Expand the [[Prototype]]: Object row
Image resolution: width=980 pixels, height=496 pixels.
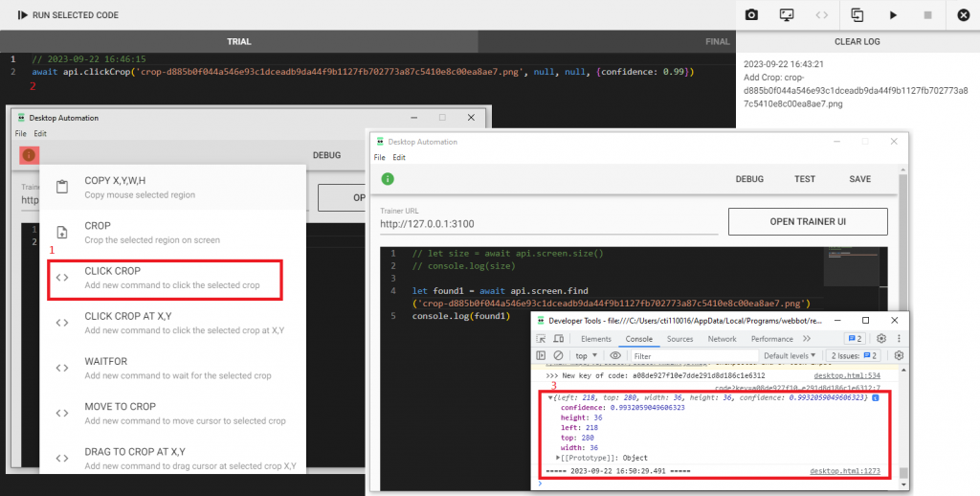coord(602,458)
